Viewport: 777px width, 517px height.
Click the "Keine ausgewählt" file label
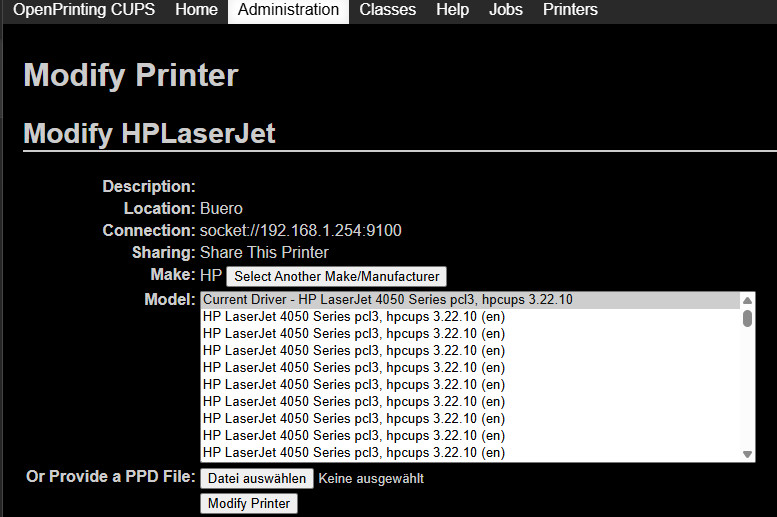coord(371,479)
